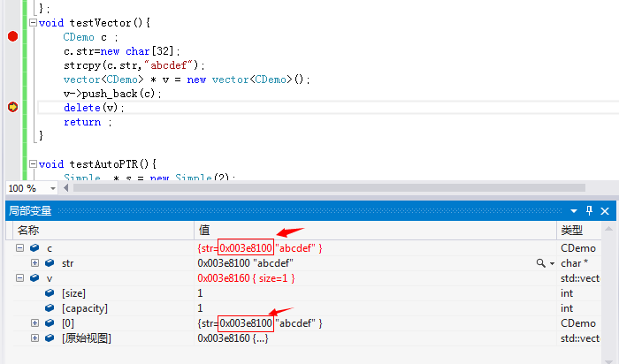Click the Locals panel scroll-up arrow
The height and width of the screenshot is (364, 619).
pyautogui.click(x=608, y=229)
